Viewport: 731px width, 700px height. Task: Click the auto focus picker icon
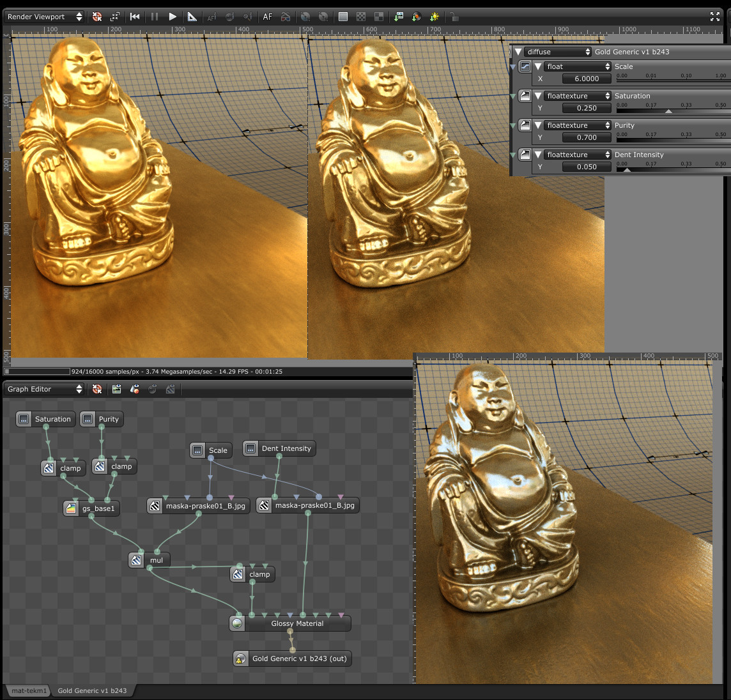pyautogui.click(x=212, y=17)
